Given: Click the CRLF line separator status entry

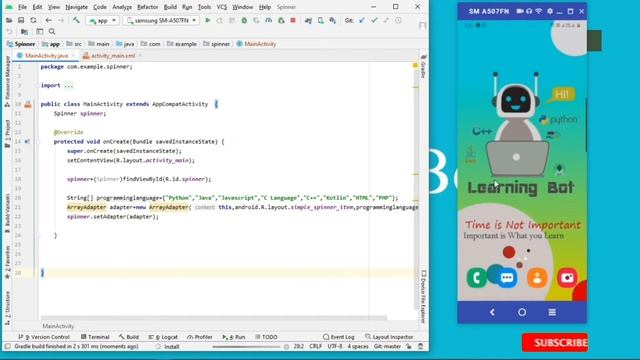Looking at the screenshot, I should 316,347.
